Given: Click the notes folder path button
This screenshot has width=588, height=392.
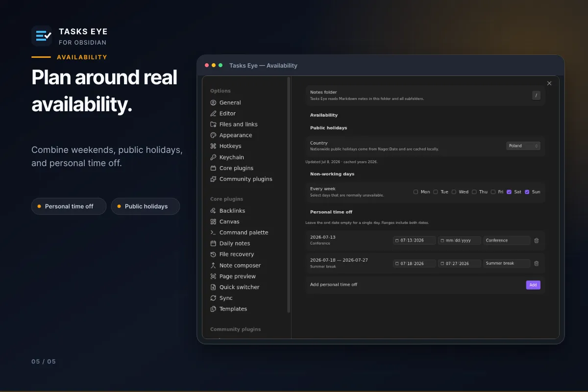Looking at the screenshot, I should pos(536,96).
